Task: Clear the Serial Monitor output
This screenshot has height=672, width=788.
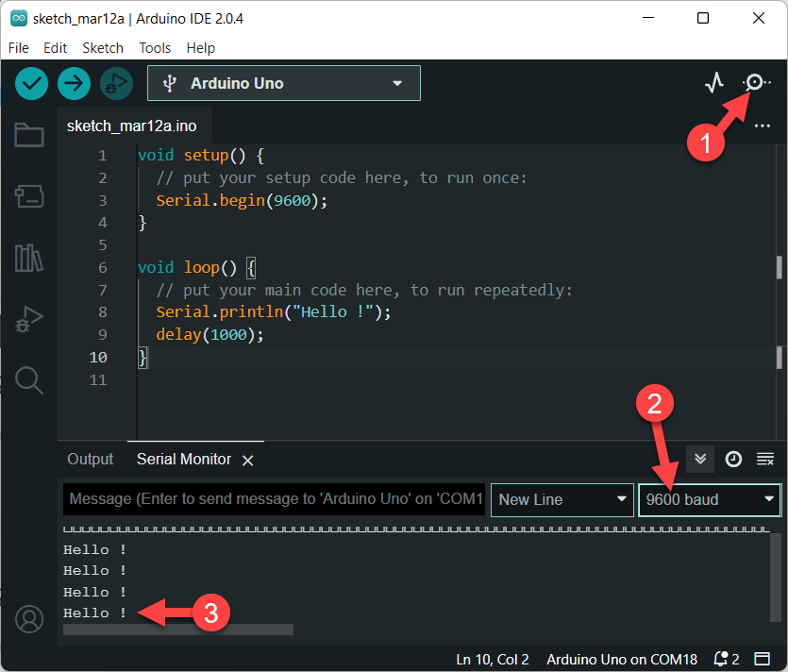Action: tap(765, 459)
